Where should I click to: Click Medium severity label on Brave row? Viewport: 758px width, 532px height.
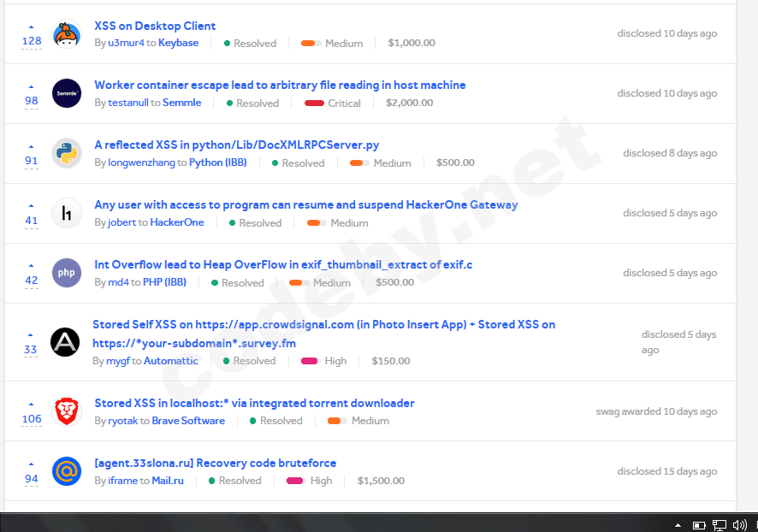point(370,421)
